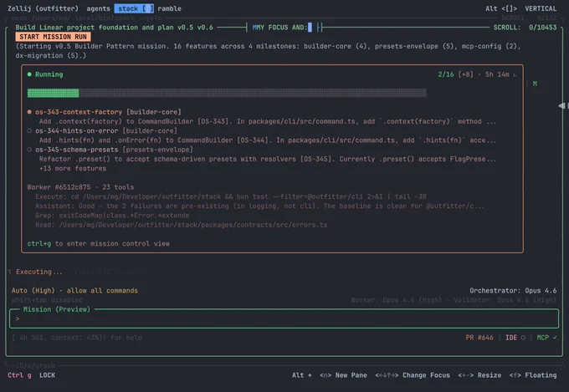Switch to the agents tab
The height and width of the screenshot is (392, 569).
[98, 8]
